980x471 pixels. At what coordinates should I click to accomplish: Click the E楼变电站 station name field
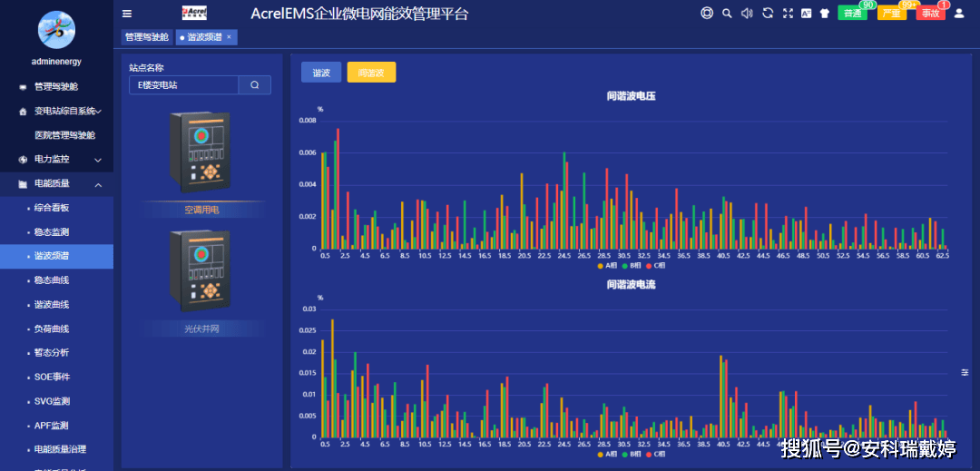click(183, 85)
